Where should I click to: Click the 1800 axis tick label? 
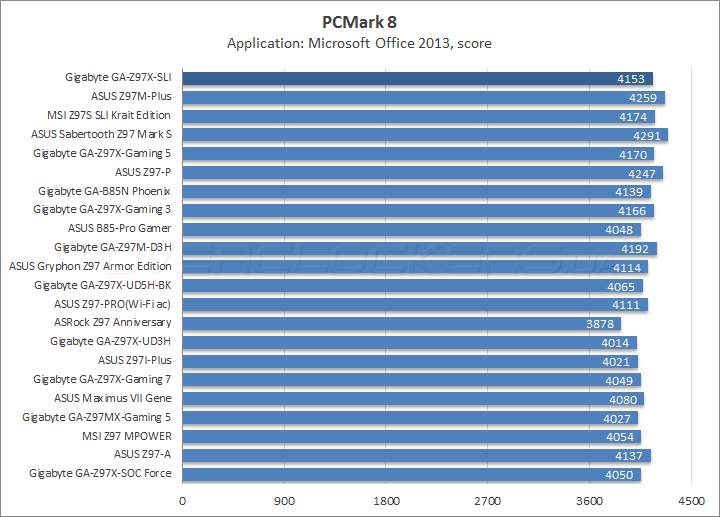(386, 501)
